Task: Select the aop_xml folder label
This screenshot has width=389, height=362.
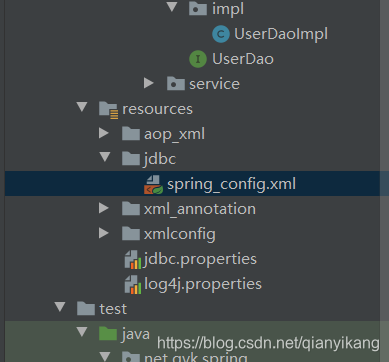Action: click(174, 134)
